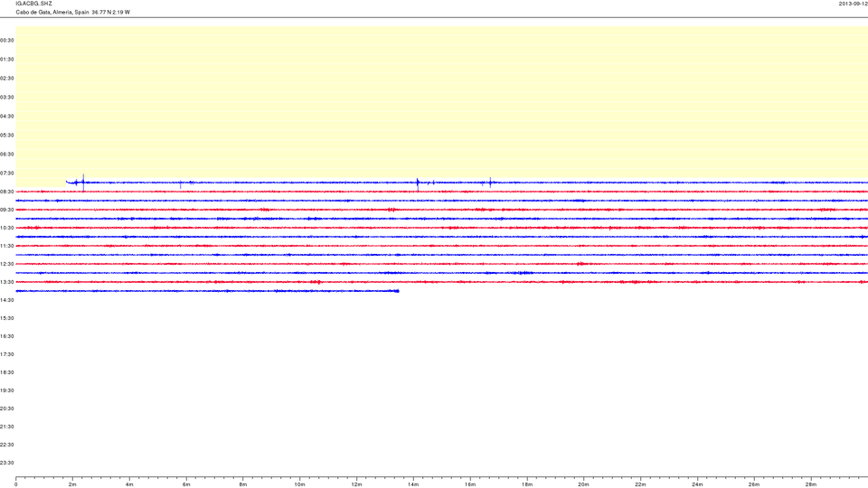Select the 8m axis label

(x=243, y=484)
